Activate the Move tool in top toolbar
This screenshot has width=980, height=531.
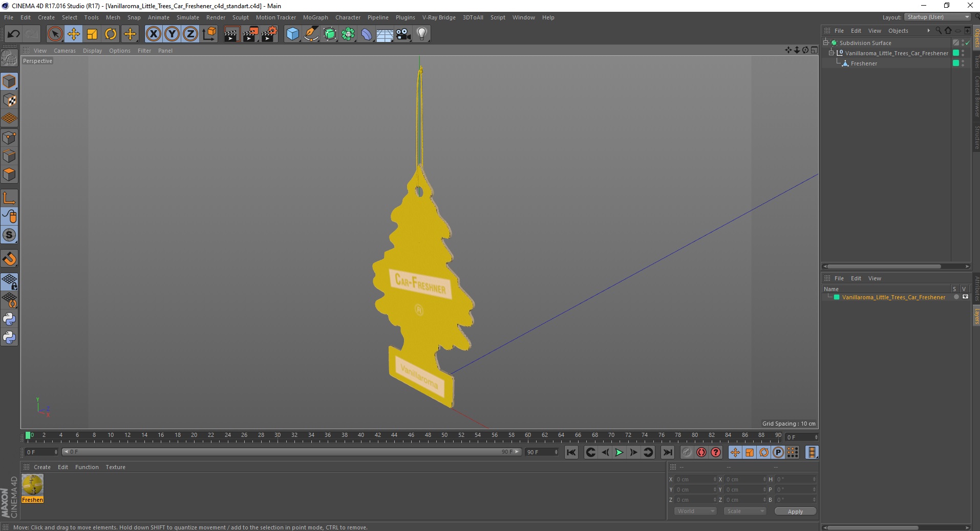[73, 34]
